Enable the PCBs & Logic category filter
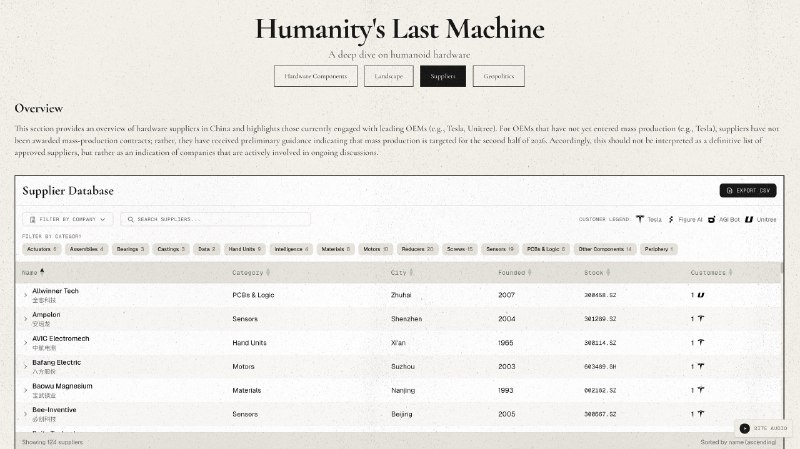Image resolution: width=800 pixels, height=449 pixels. click(x=546, y=248)
